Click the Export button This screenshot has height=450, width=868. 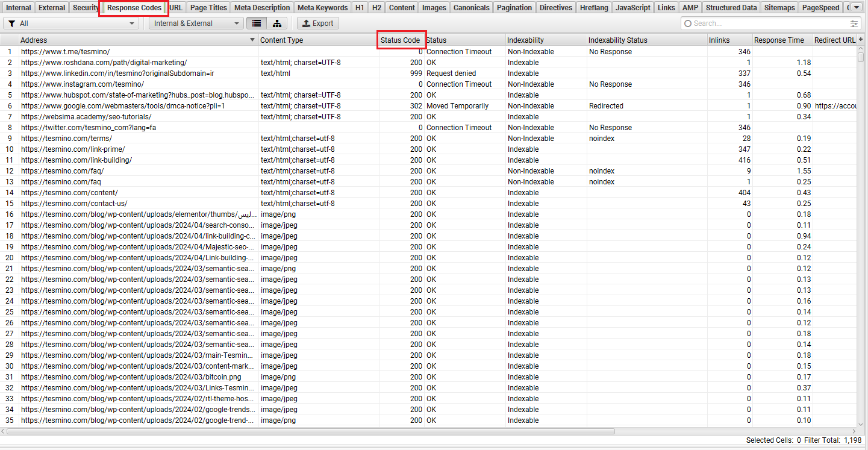tap(317, 23)
